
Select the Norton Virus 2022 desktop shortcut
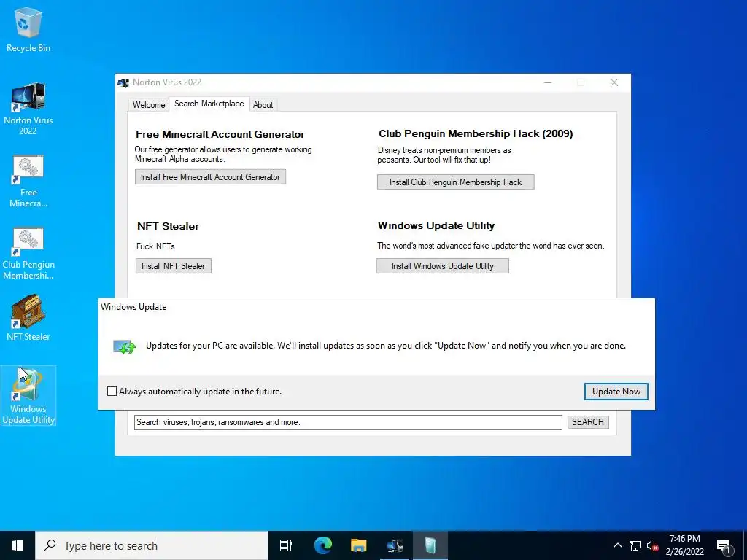[x=28, y=109]
